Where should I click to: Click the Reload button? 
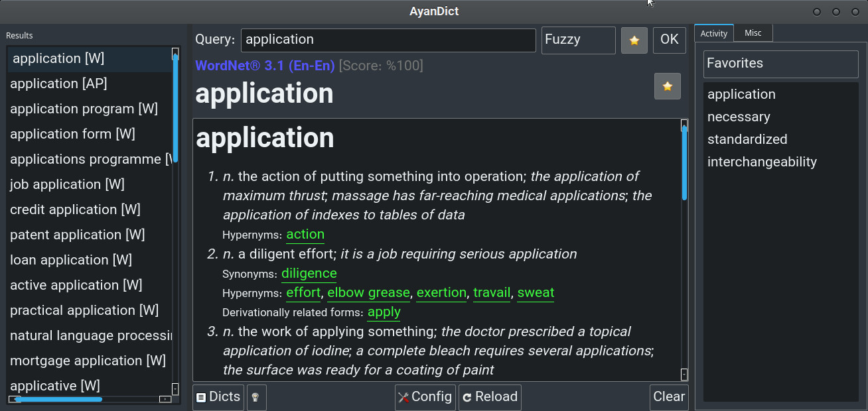pos(490,397)
